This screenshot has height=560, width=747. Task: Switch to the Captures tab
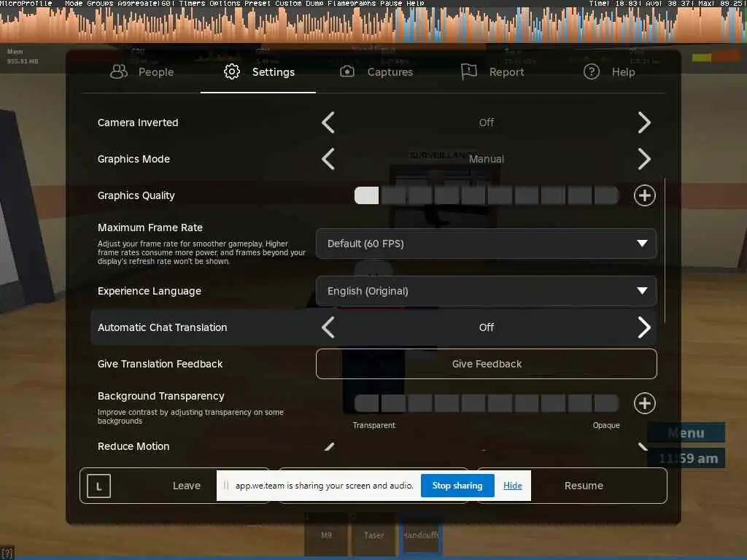(376, 72)
